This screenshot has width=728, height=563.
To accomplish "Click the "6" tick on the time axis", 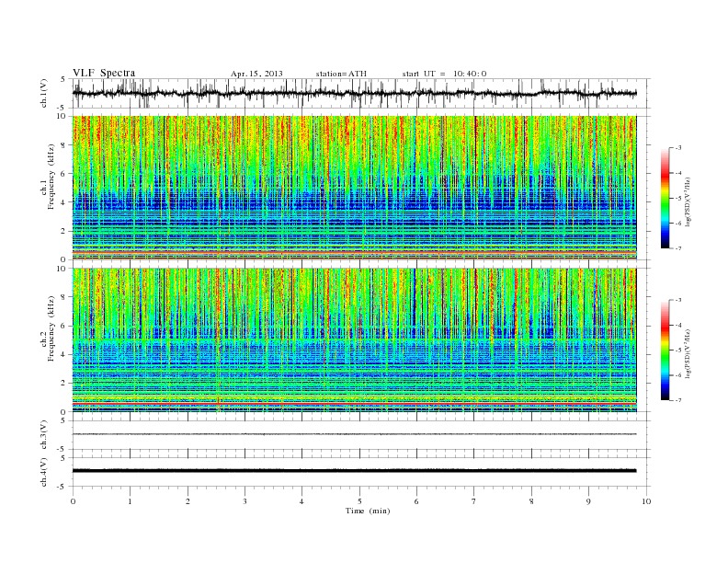I will click(x=416, y=501).
